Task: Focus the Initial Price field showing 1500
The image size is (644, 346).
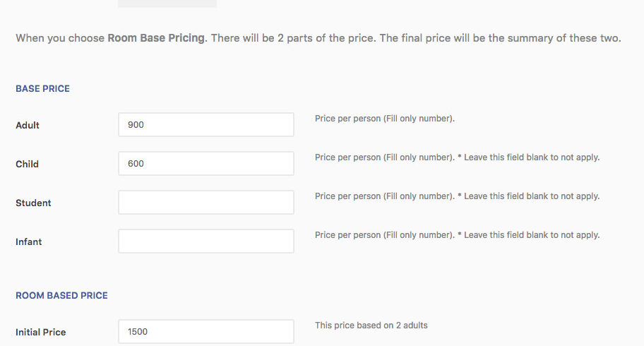Action: point(205,331)
